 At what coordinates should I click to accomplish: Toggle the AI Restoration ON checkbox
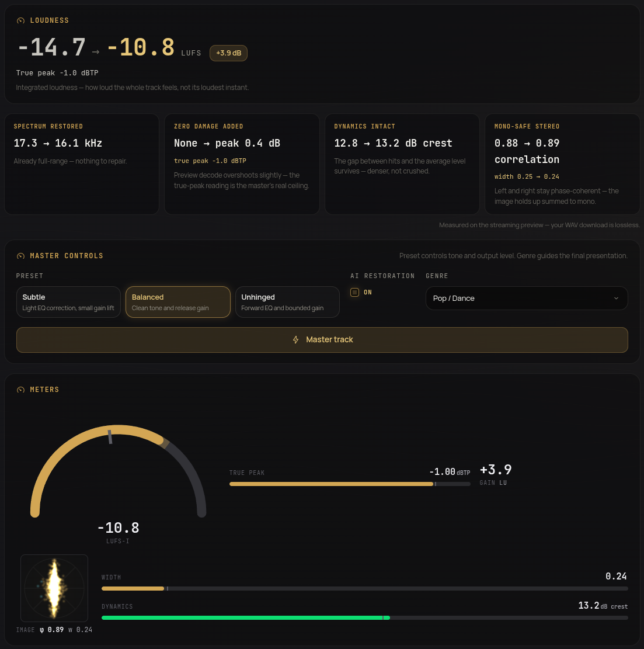[354, 292]
